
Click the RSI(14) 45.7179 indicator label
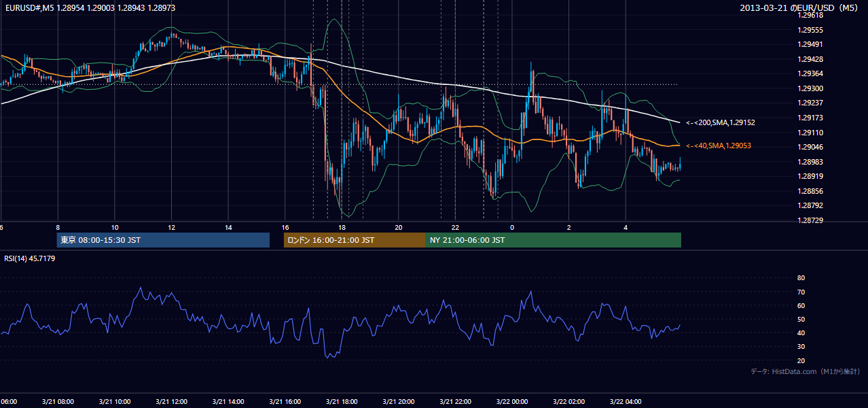[30, 258]
